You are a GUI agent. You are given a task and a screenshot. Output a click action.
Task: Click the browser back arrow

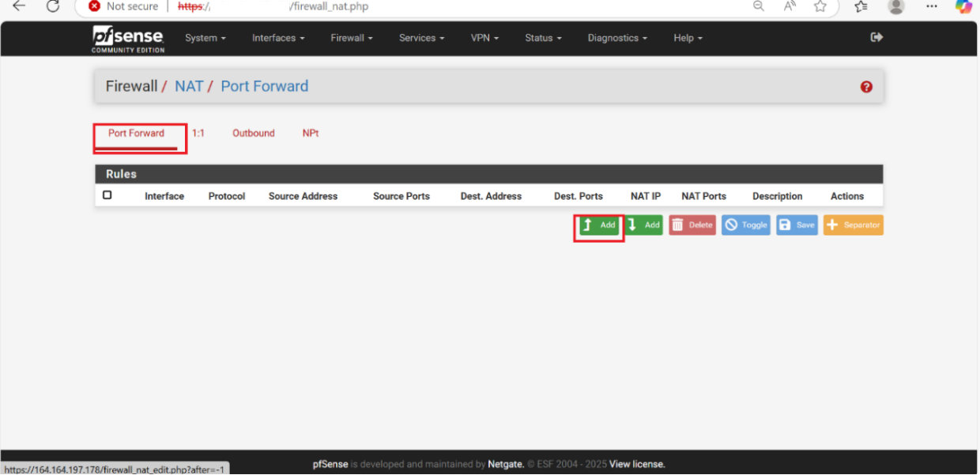[x=19, y=6]
